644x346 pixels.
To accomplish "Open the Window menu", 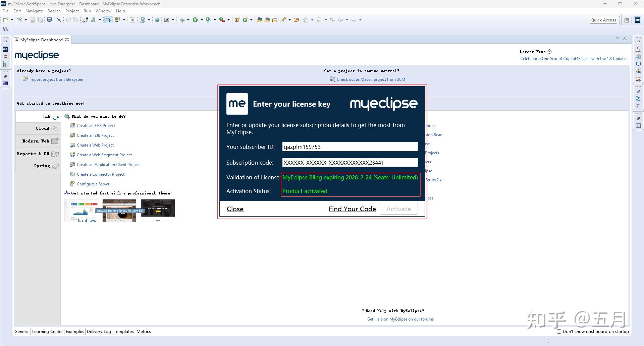I will coord(103,11).
